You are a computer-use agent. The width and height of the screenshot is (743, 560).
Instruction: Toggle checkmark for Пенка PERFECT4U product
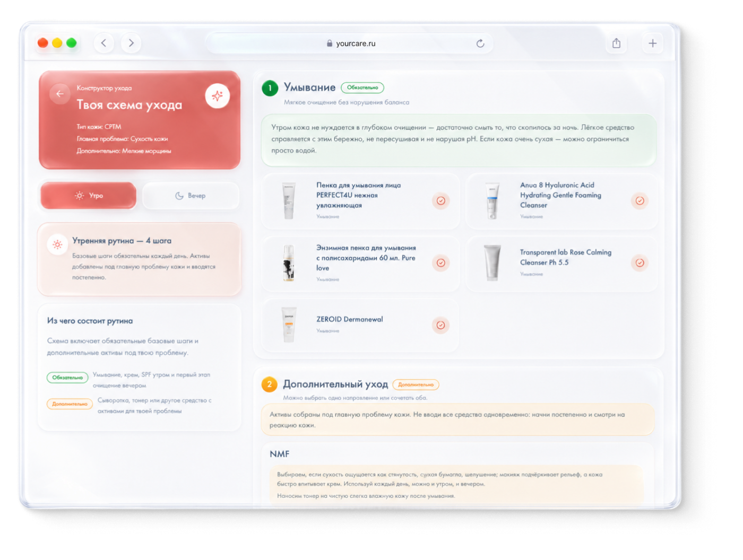point(440,200)
